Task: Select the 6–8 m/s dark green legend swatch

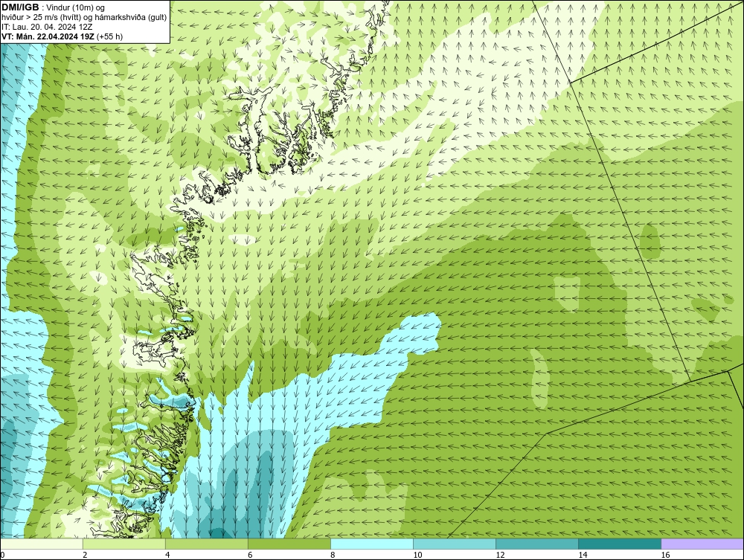Action: coord(289,544)
